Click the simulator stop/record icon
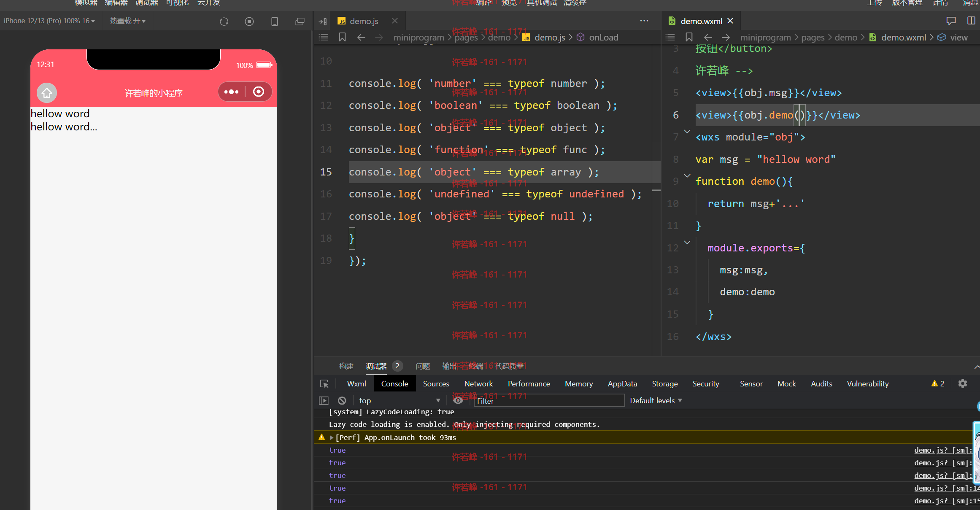Image resolution: width=980 pixels, height=510 pixels. point(249,21)
